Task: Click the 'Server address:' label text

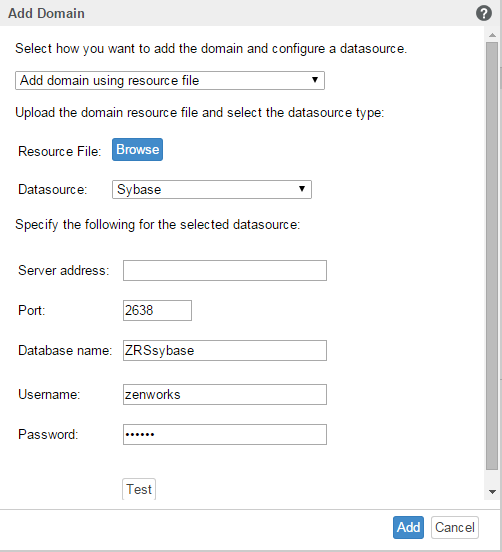Action: point(64,270)
